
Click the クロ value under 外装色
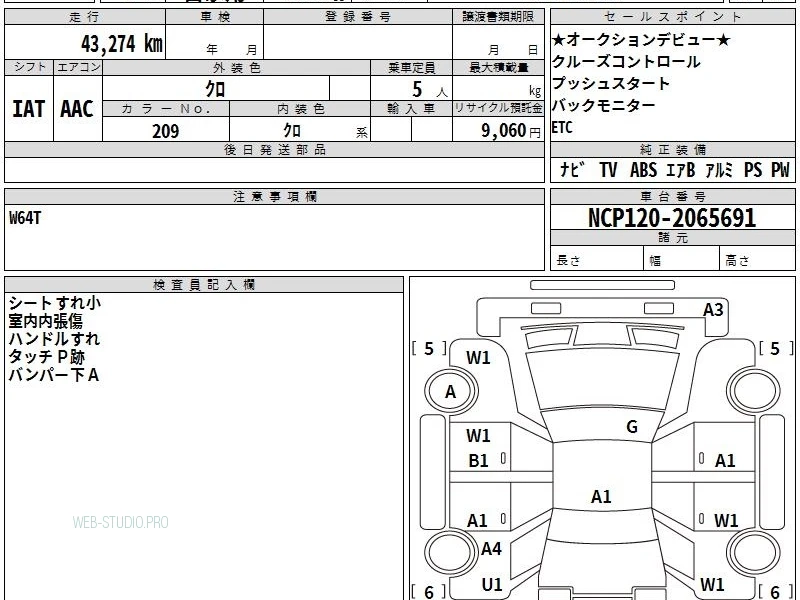[215, 89]
